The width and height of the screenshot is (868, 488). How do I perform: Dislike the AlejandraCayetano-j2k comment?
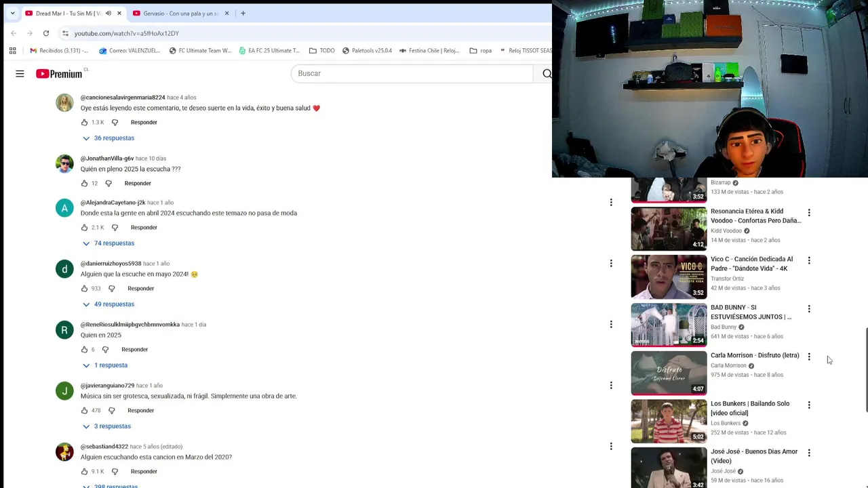[x=115, y=228]
